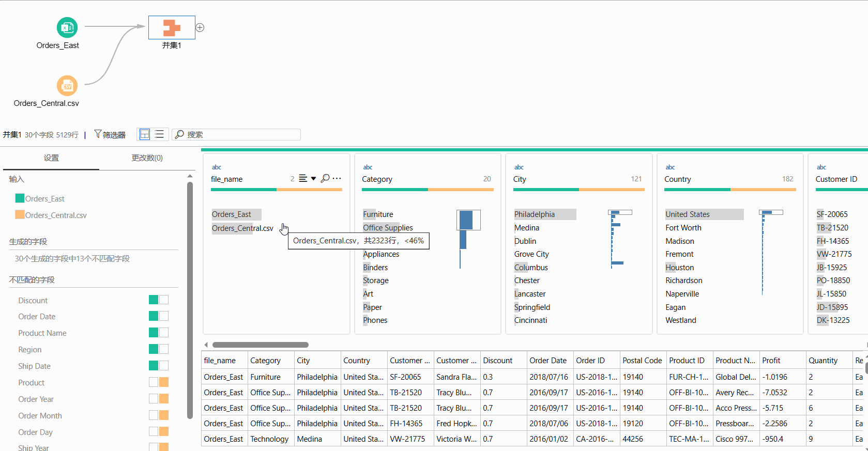
Task: Select Houston in Country card
Action: (680, 268)
